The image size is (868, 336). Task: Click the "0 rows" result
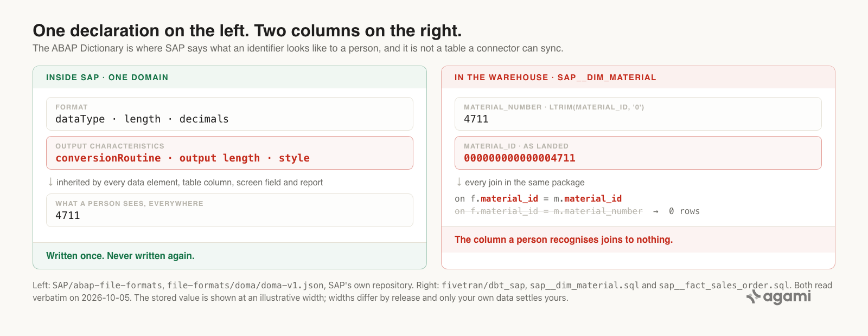[684, 211]
